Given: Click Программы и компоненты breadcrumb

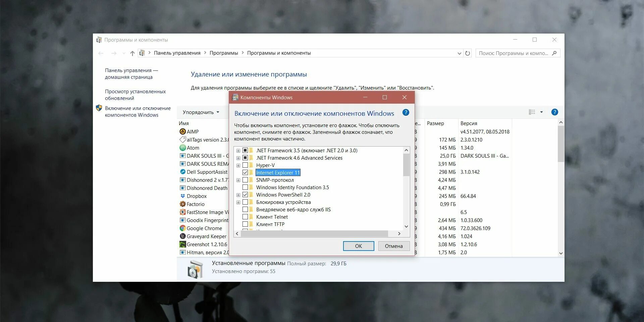Looking at the screenshot, I should coord(279,53).
